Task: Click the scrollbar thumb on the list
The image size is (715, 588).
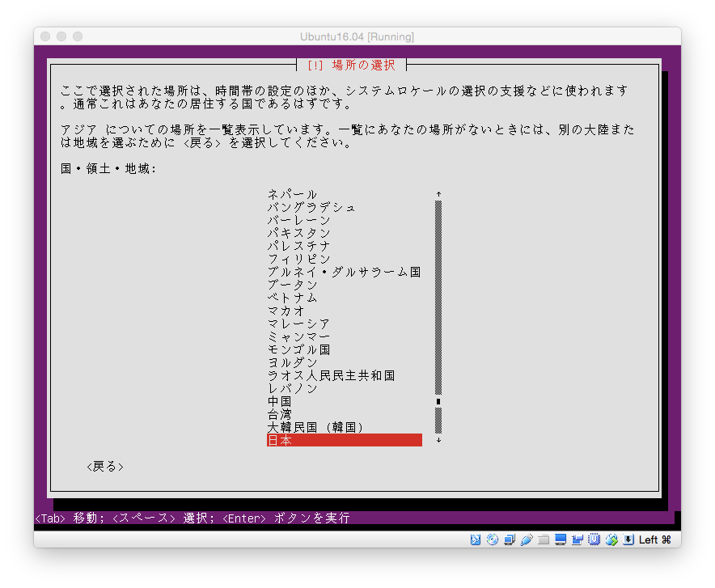Action: tap(437, 400)
